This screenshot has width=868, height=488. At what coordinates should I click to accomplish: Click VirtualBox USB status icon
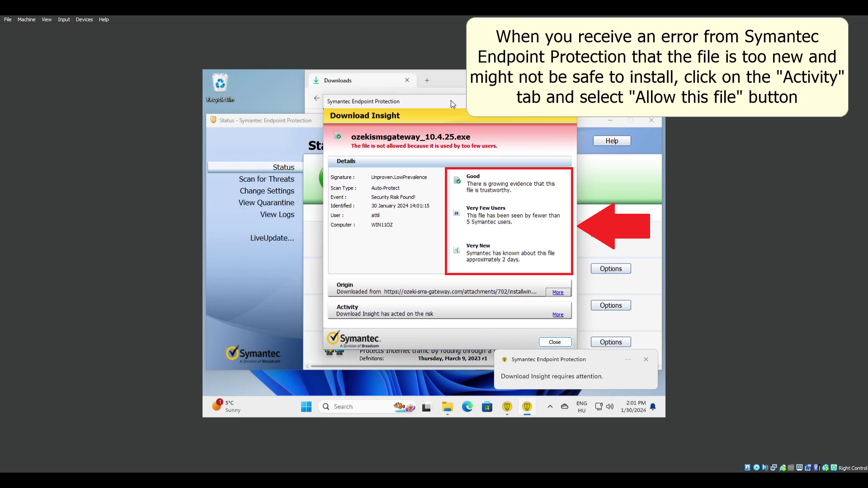[783, 468]
